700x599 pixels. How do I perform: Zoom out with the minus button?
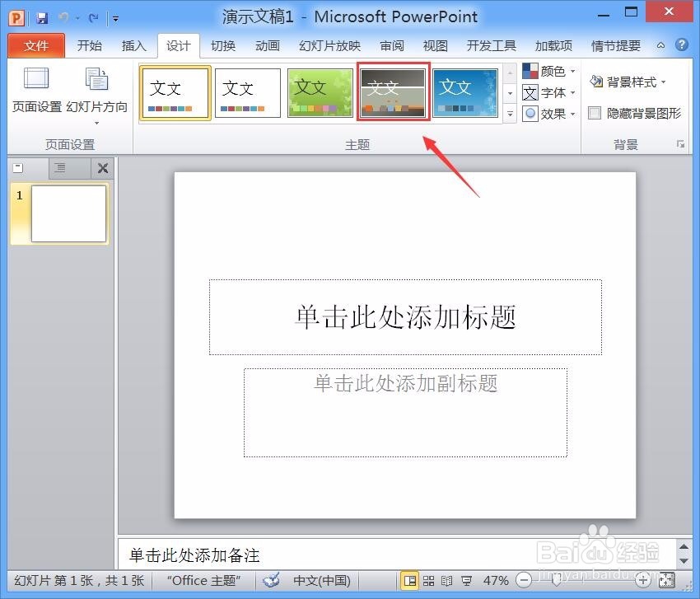click(523, 581)
